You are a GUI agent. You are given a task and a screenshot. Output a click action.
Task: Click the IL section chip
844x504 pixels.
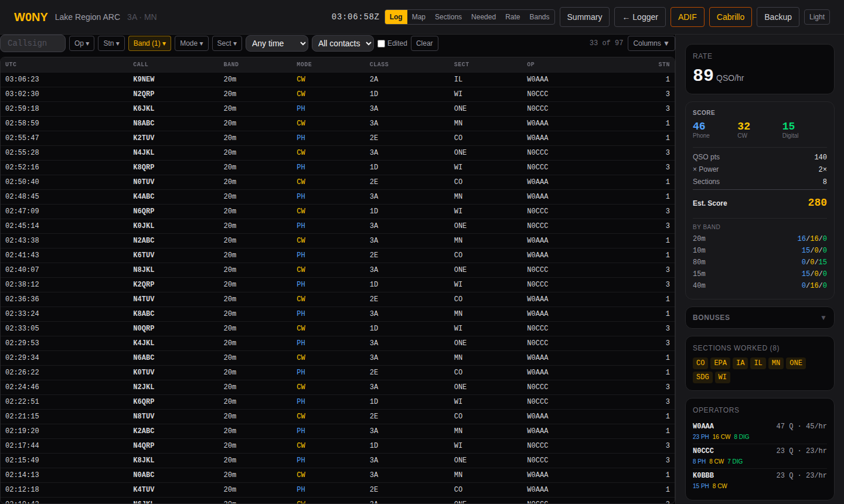click(x=758, y=363)
